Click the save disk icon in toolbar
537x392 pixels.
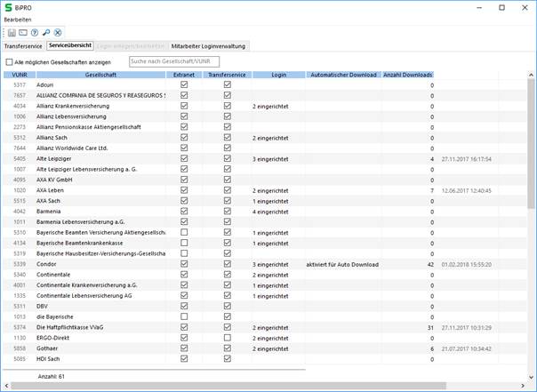(12, 33)
